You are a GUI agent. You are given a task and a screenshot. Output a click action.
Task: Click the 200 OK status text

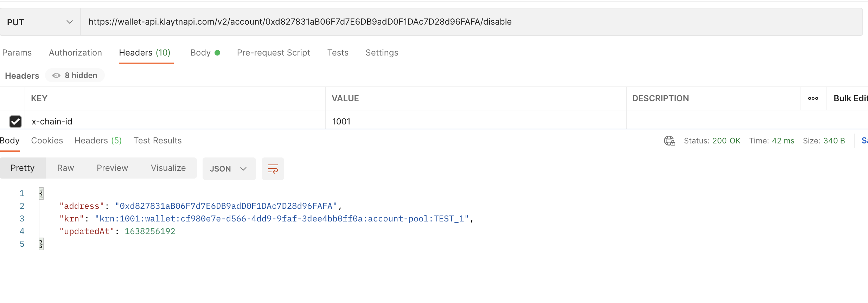[726, 141]
